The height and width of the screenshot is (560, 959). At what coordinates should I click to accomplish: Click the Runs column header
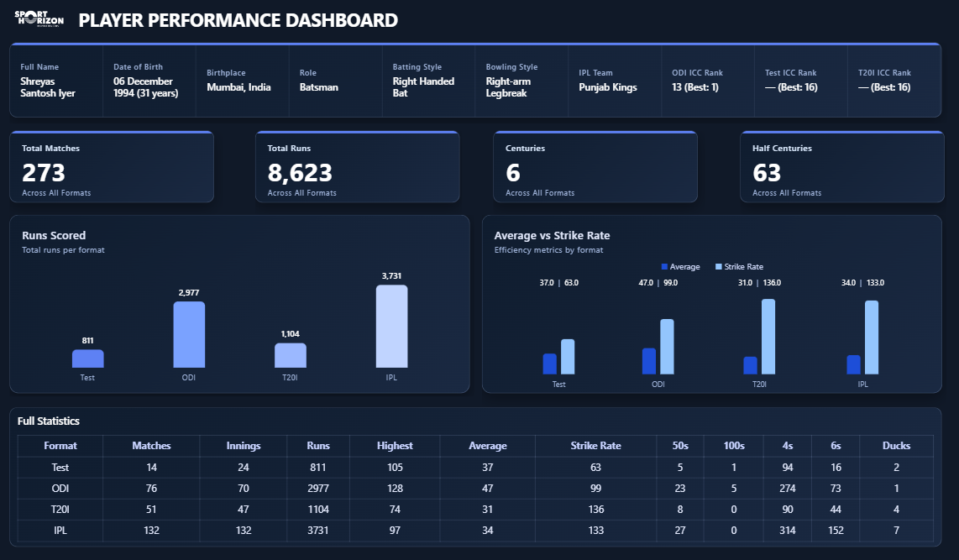[x=318, y=446]
